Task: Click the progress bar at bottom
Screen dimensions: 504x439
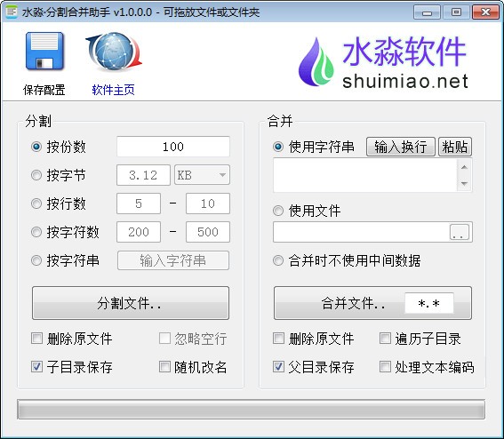Action: (x=251, y=410)
